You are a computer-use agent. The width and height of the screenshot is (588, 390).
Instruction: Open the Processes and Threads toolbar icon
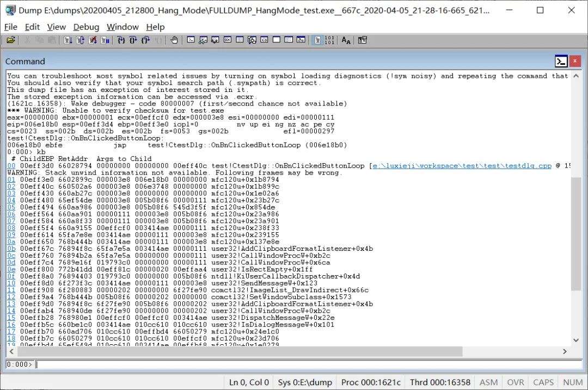289,40
